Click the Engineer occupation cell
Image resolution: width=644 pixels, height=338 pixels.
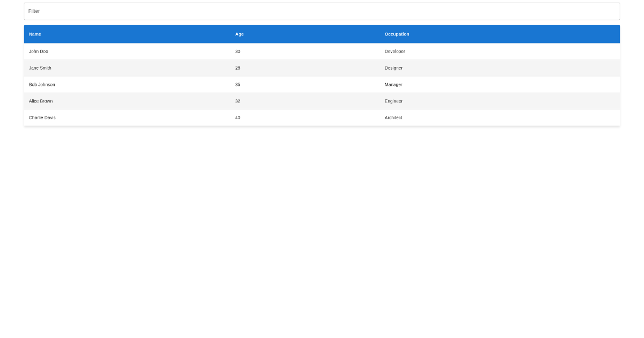[393, 101]
